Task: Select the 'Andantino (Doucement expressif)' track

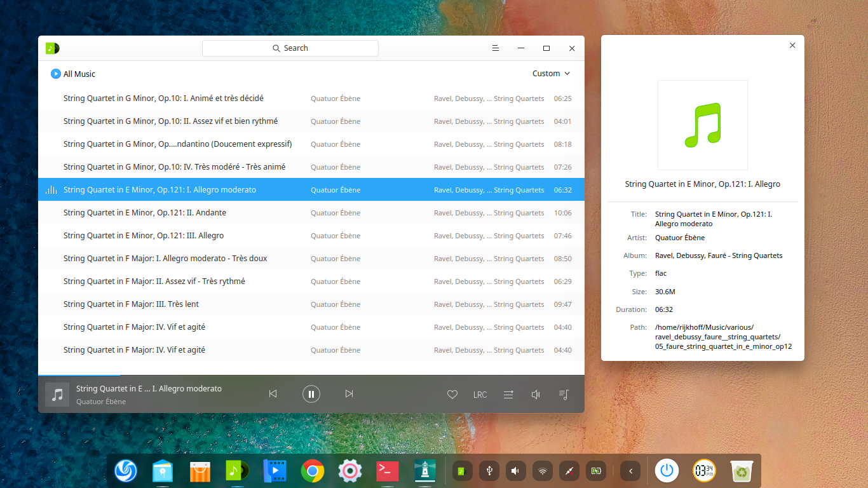Action: 311,144
